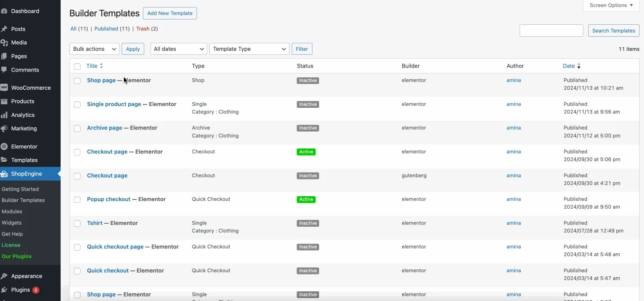Image resolution: width=644 pixels, height=301 pixels.
Task: Click the gutenberg builder cell
Action: tap(414, 175)
